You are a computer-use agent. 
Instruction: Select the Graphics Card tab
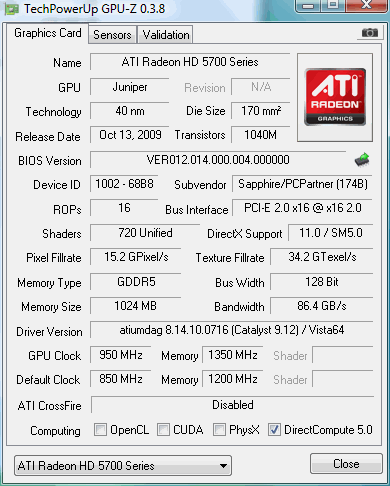tap(48, 33)
